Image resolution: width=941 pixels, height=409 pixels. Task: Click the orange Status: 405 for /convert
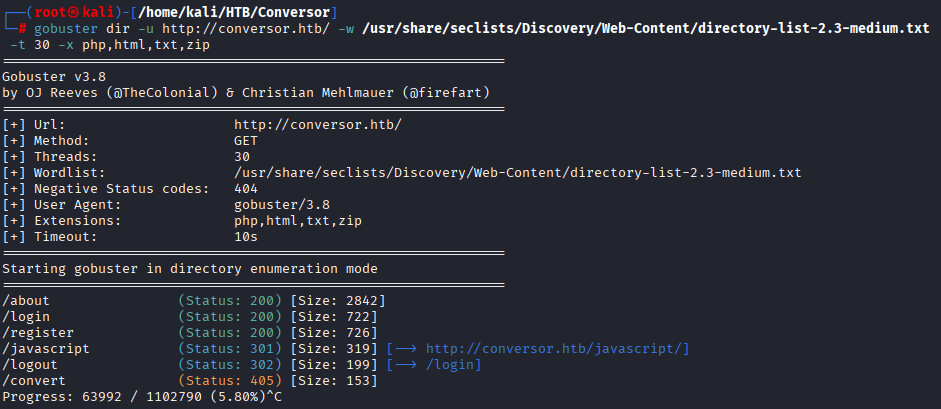click(x=230, y=381)
